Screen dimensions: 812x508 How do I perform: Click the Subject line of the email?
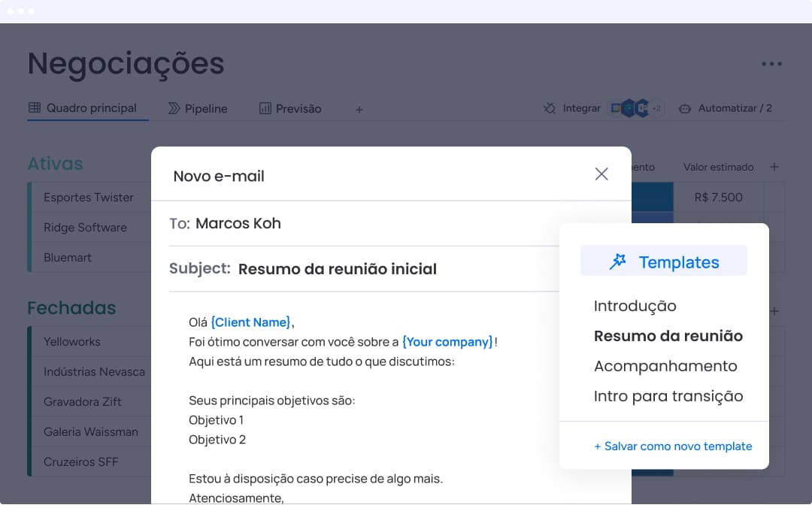coord(338,269)
